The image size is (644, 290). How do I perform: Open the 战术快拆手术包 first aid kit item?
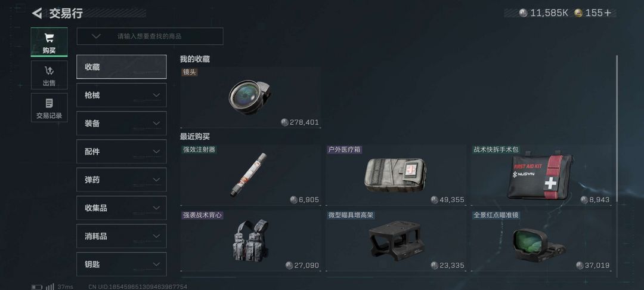pos(541,175)
